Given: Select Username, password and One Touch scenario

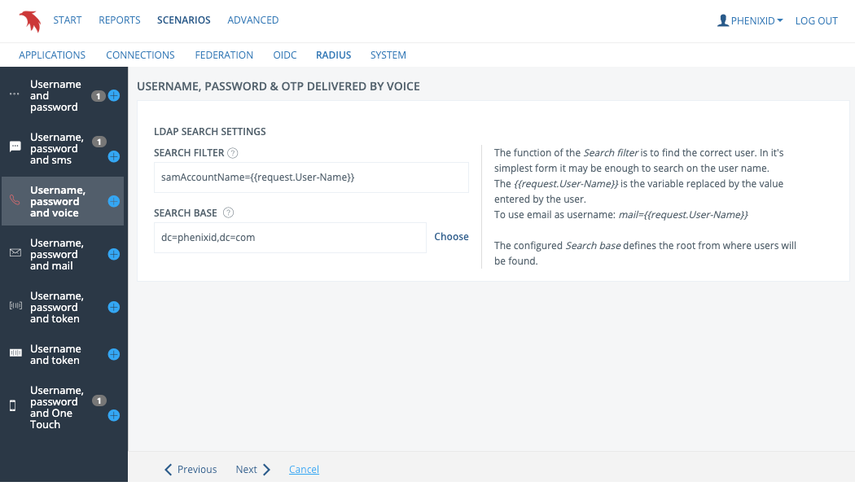Looking at the screenshot, I should [57, 407].
